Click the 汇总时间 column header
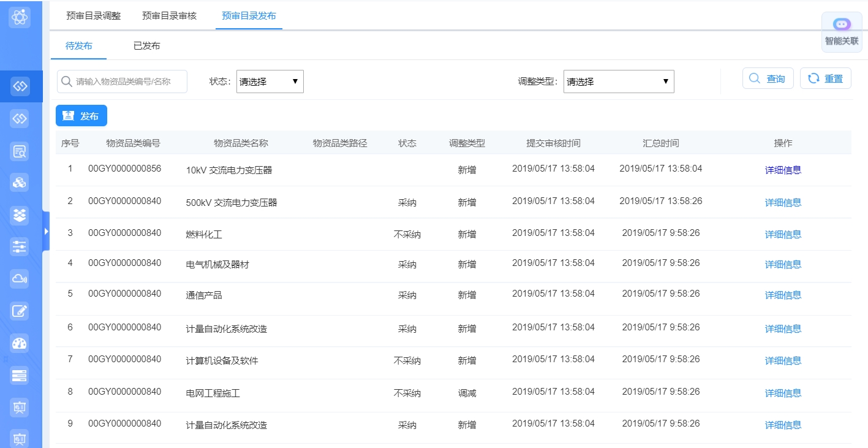 (x=660, y=143)
